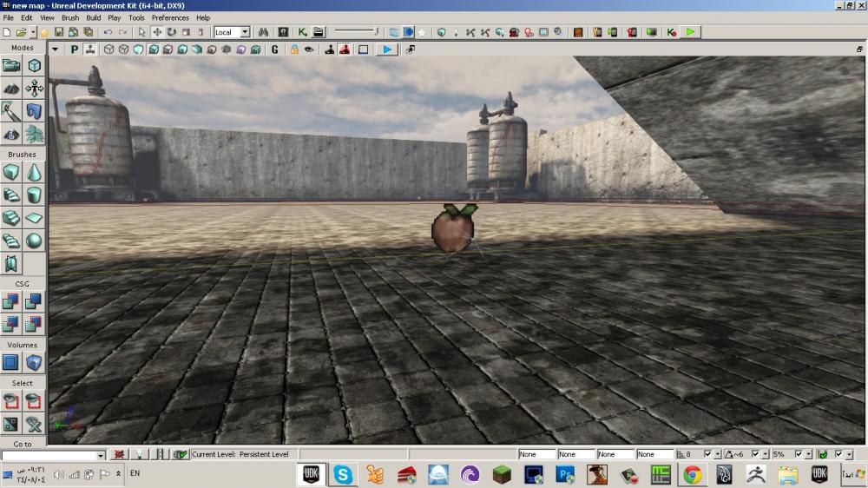Click the blue Play in Viewport button

[x=387, y=49]
